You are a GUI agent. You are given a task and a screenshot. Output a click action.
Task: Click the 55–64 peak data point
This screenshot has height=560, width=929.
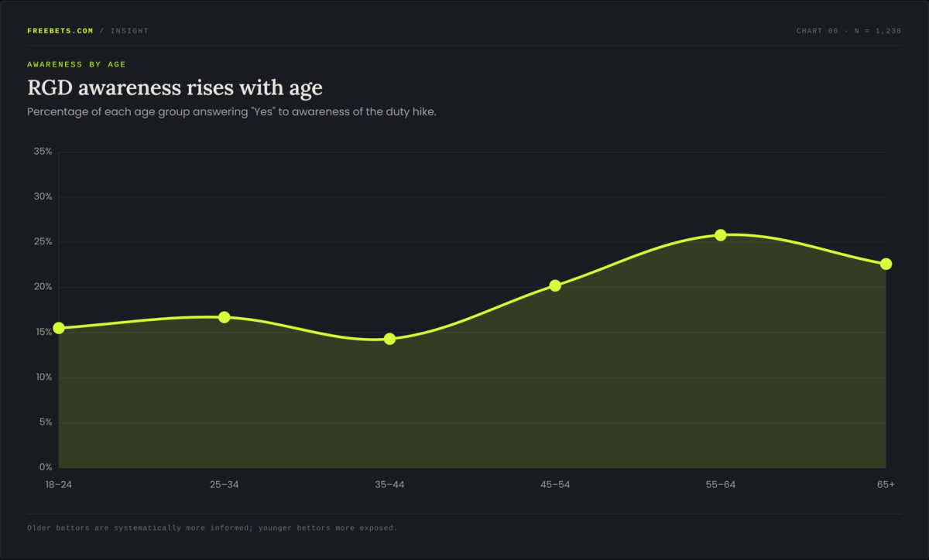721,235
